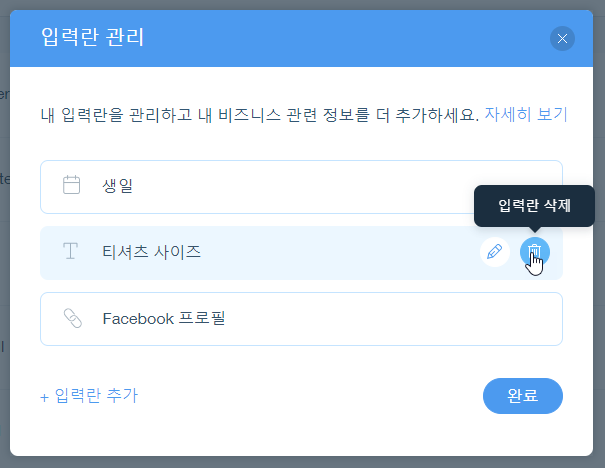Edit 티셔츠 사이즈 with the pencil icon
The image size is (605, 468).
point(494,252)
